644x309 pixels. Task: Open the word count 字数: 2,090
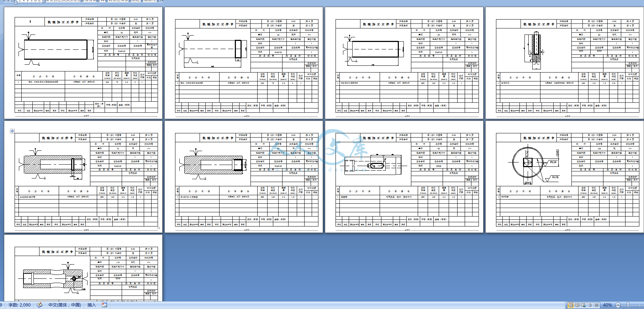click(19, 305)
